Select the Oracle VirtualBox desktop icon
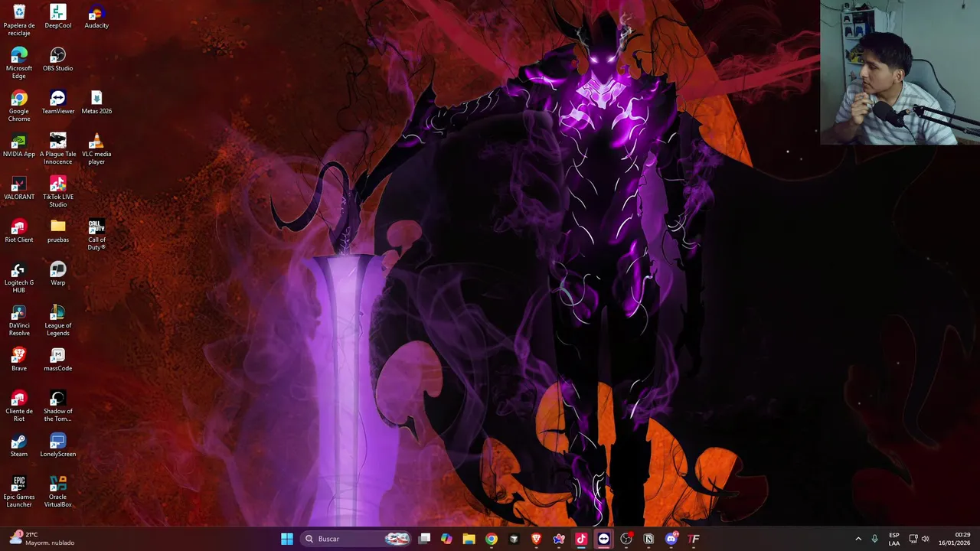980x551 pixels. [58, 491]
